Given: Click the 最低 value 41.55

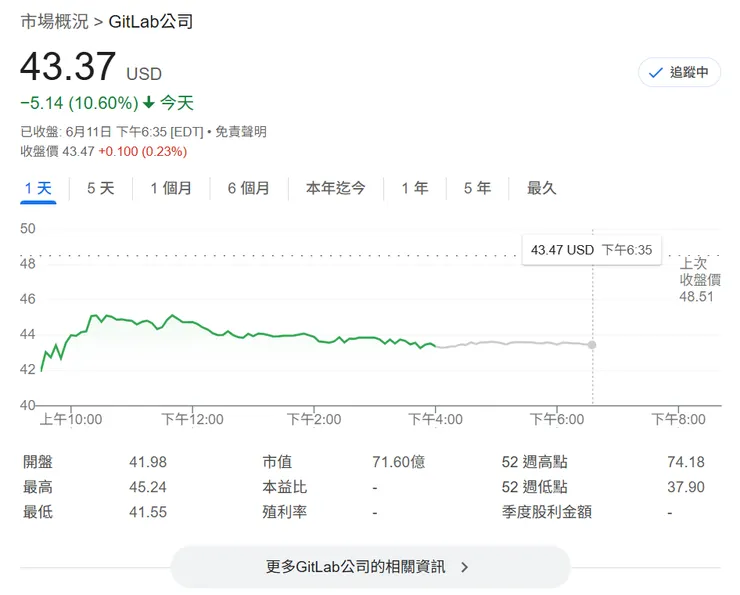Looking at the screenshot, I should (x=148, y=512).
